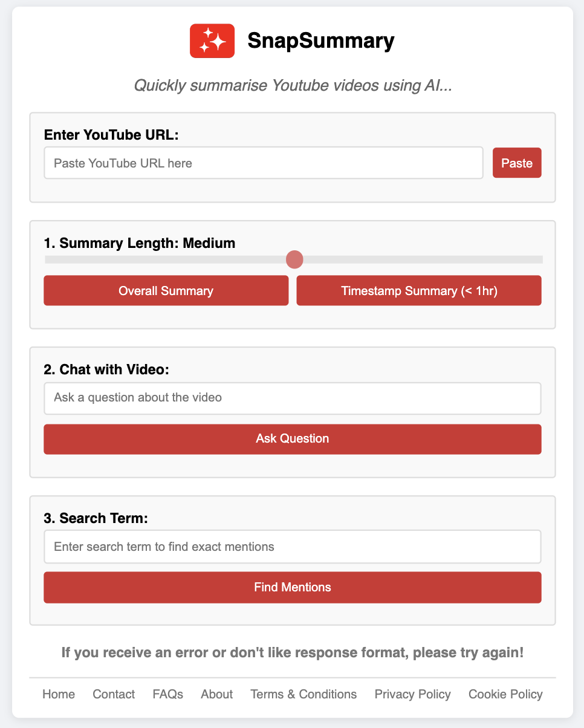584x728 pixels.
Task: Hit the Find Mentions button
Action: click(292, 587)
